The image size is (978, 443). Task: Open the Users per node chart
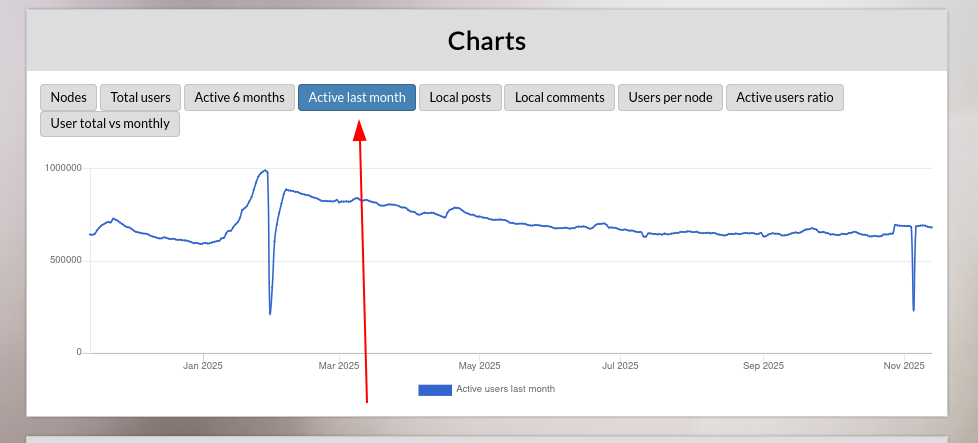click(671, 97)
